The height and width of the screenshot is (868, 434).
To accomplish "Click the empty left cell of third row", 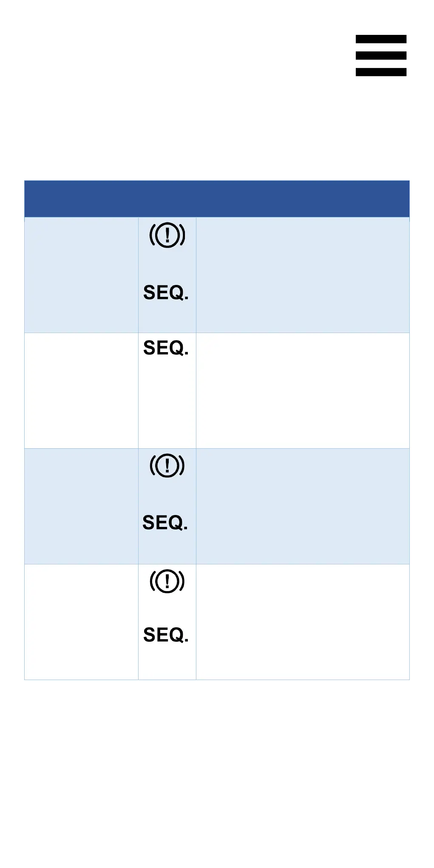I will [81, 506].
